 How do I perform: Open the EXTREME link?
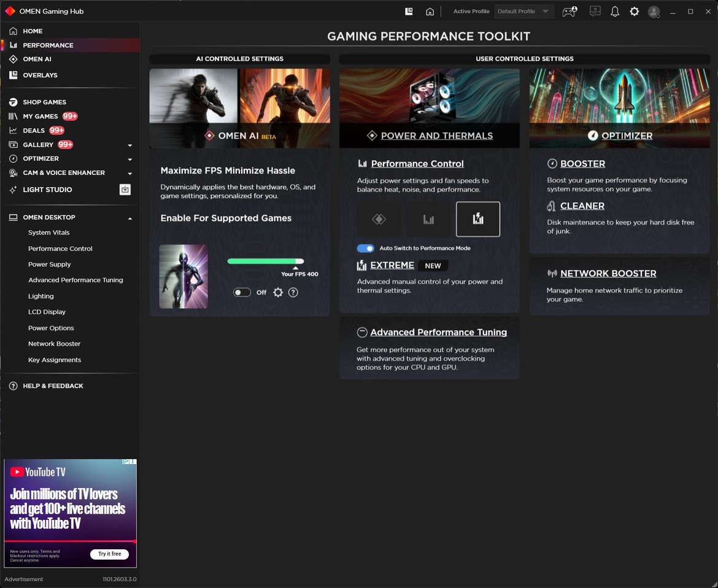[x=392, y=265]
